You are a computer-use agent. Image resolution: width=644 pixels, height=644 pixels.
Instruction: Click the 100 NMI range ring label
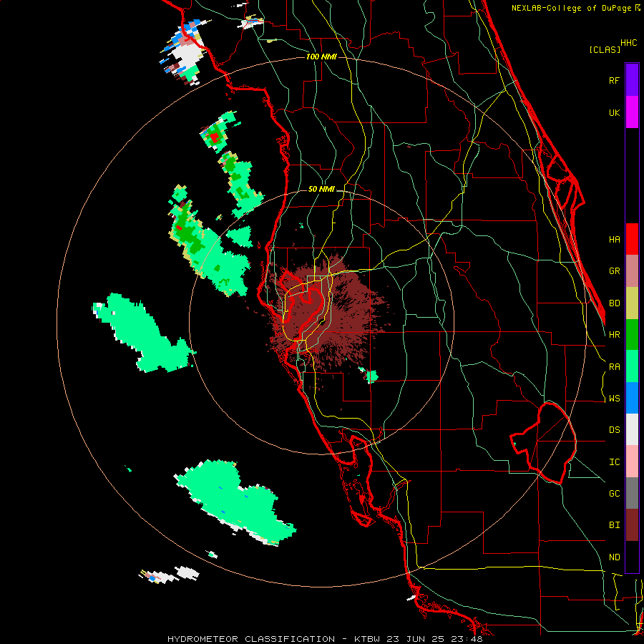click(321, 57)
